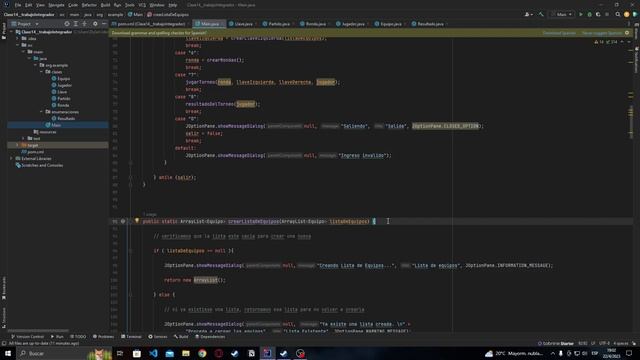
Task: Open the Refactor menu
Action: 89,5
